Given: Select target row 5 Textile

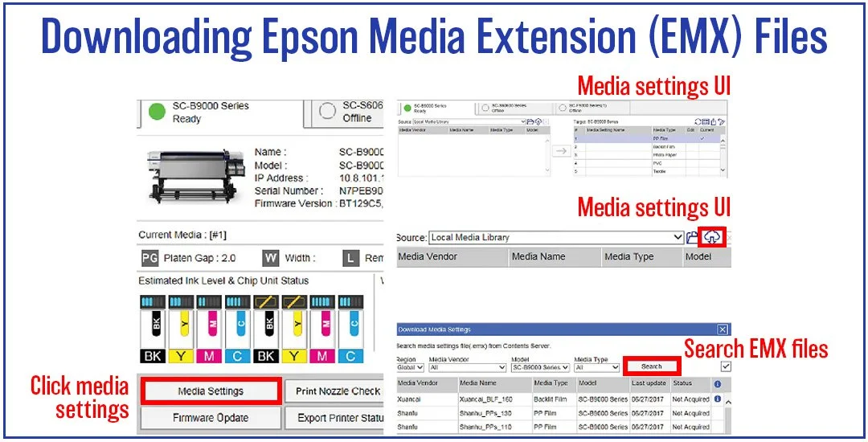Looking at the screenshot, I should click(x=647, y=171).
